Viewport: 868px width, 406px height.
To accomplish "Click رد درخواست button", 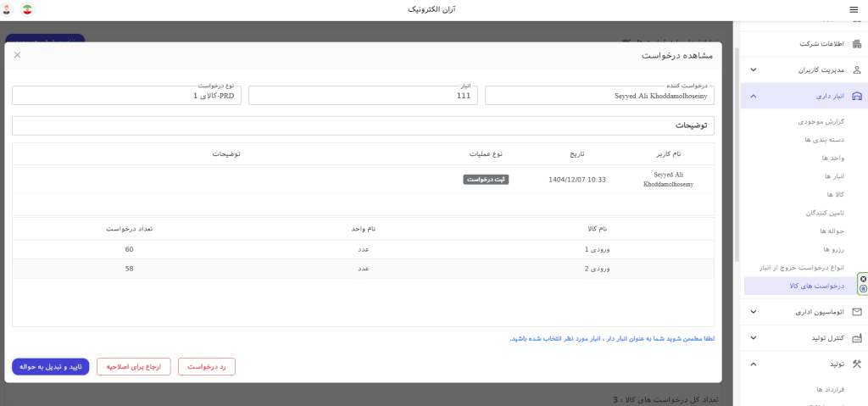I will pos(207,367).
